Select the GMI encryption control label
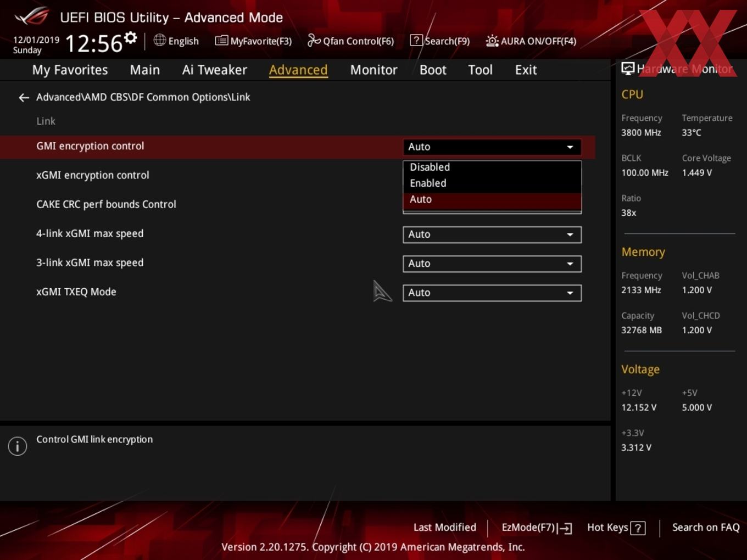This screenshot has height=560, width=747. [90, 146]
